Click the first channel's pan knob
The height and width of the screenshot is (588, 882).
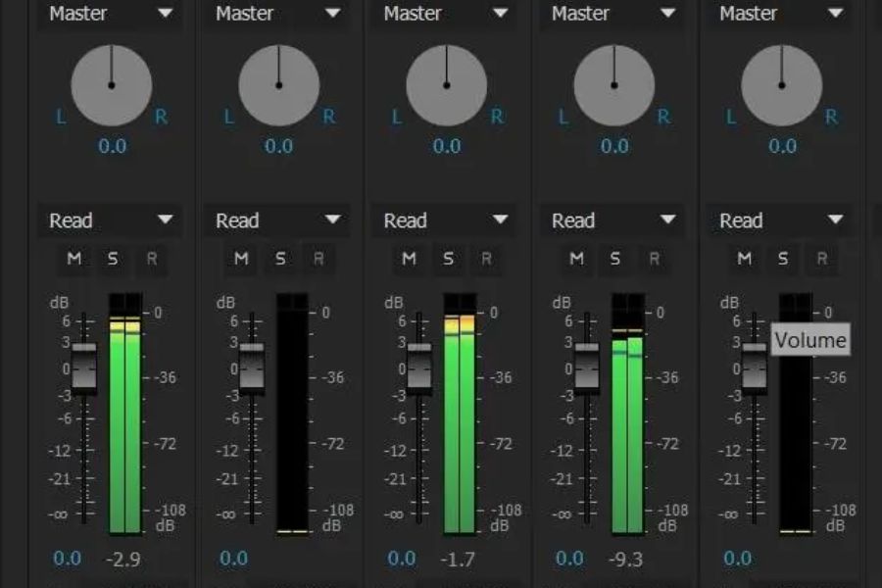point(111,85)
